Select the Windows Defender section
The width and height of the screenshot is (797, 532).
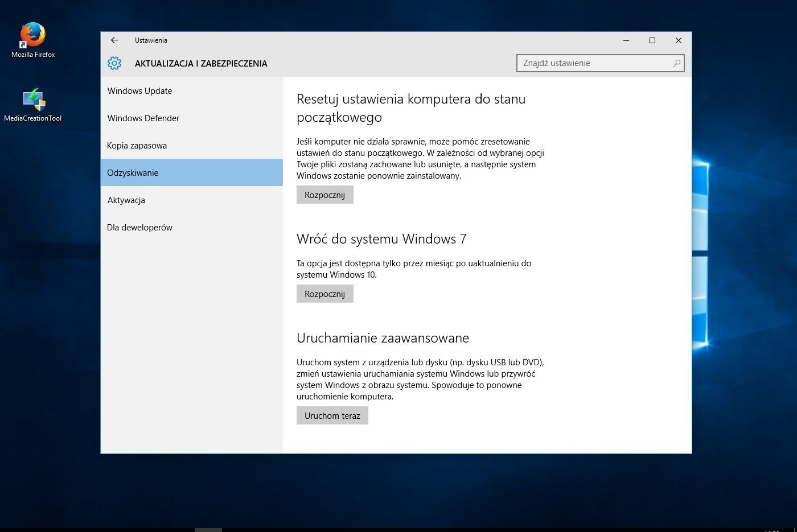pos(143,118)
